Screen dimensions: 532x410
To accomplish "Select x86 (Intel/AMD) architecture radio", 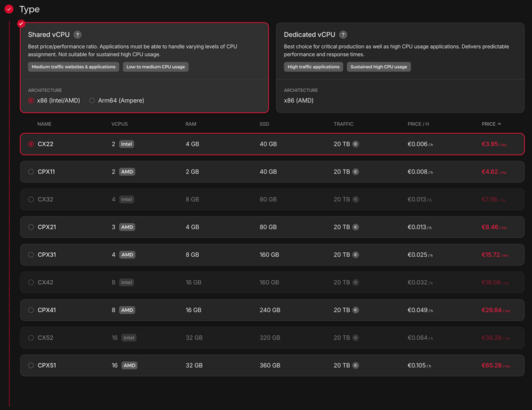I will pyautogui.click(x=31, y=101).
